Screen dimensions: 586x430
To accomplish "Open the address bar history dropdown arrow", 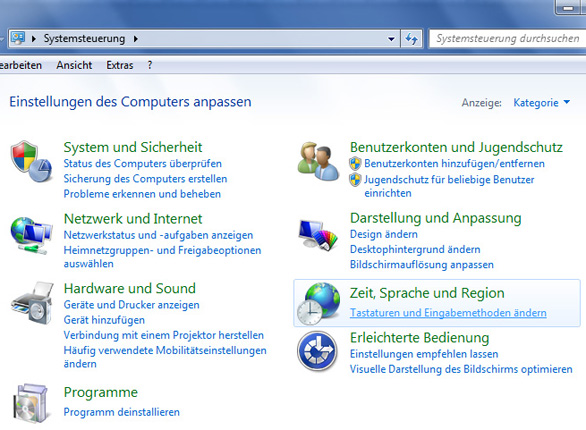I will (x=391, y=38).
